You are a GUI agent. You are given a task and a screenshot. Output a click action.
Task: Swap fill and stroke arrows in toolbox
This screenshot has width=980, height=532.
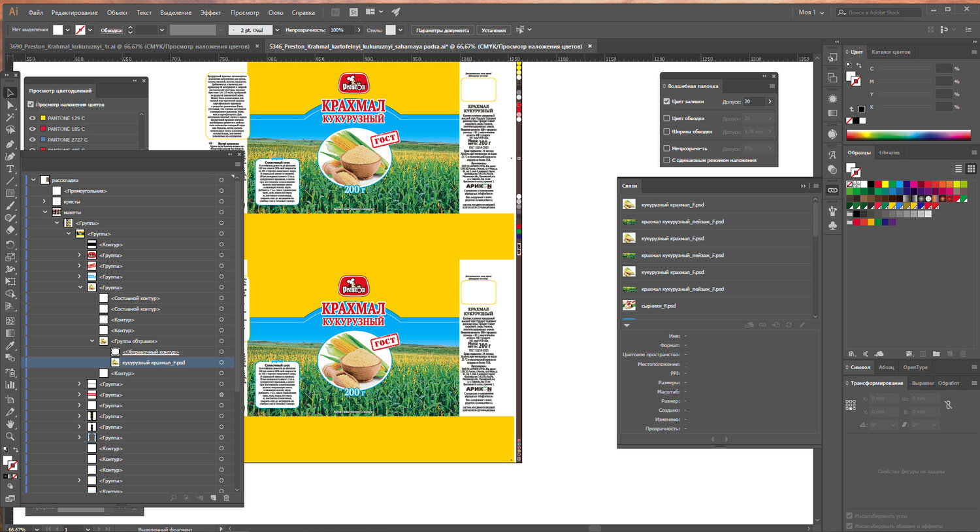click(16, 450)
